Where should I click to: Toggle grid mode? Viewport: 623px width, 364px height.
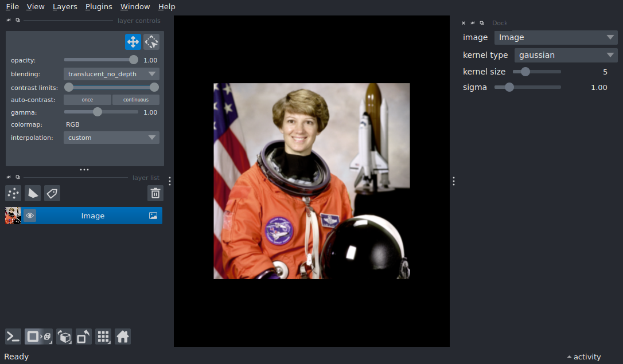click(x=103, y=336)
